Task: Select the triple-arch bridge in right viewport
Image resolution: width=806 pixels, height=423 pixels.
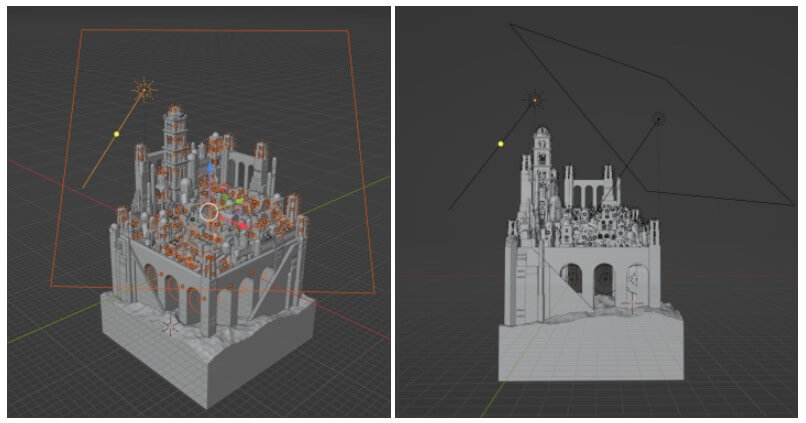Action: tap(589, 192)
